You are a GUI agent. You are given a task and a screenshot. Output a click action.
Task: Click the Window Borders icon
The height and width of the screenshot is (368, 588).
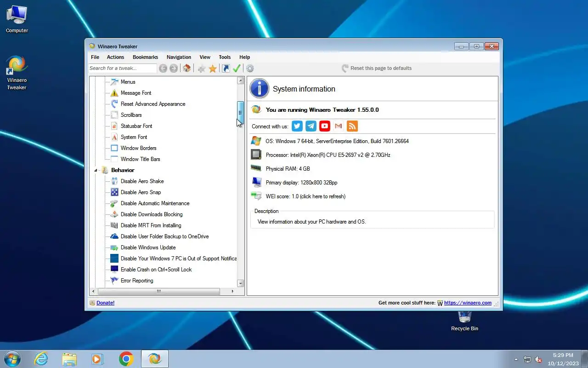pos(114,148)
